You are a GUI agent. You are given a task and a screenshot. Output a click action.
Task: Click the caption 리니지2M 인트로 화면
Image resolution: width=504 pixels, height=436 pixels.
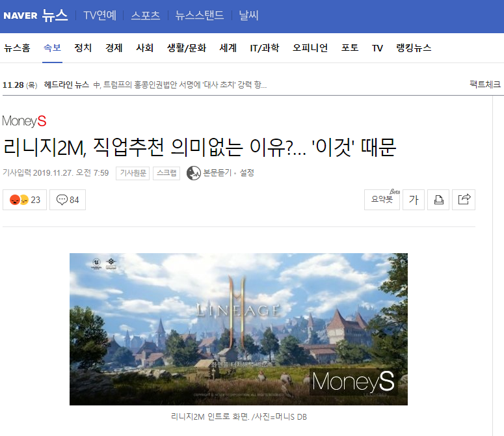point(239,416)
